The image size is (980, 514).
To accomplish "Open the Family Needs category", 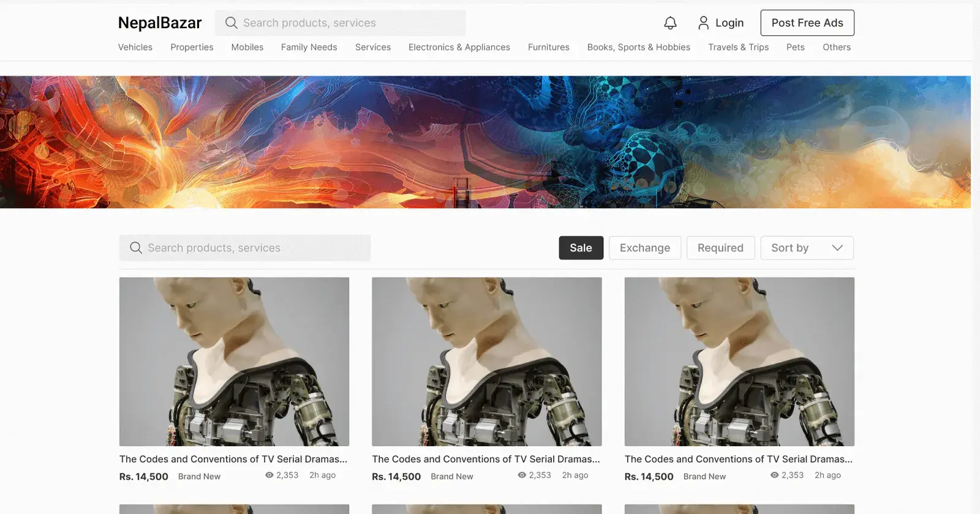I will pyautogui.click(x=309, y=47).
